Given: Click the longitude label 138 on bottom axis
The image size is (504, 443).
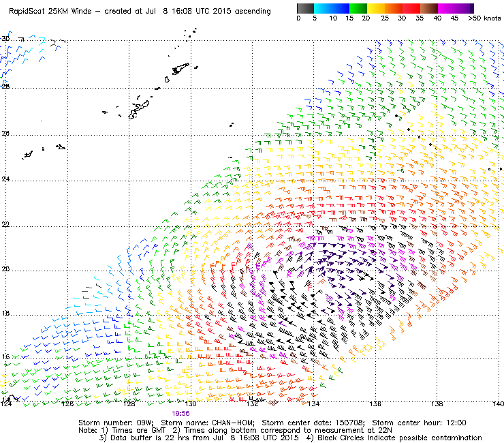Looking at the screenshot, I should point(437,403).
